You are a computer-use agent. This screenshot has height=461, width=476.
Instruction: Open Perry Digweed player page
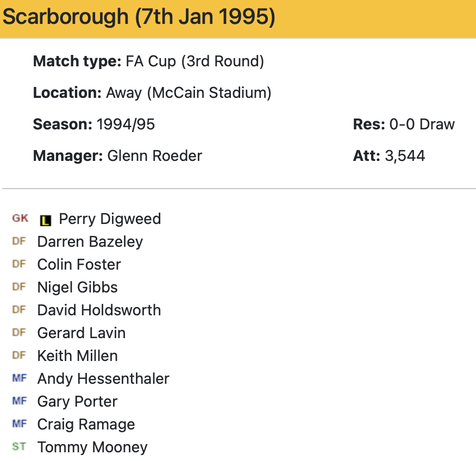110,219
